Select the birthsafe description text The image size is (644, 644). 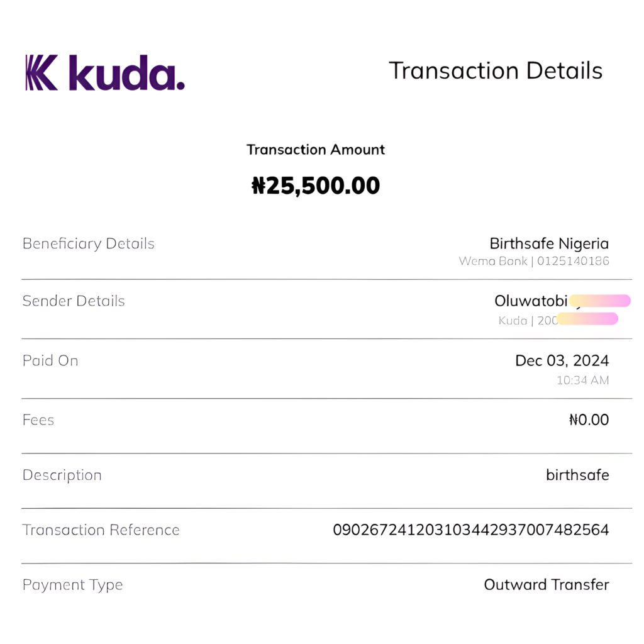pos(577,475)
